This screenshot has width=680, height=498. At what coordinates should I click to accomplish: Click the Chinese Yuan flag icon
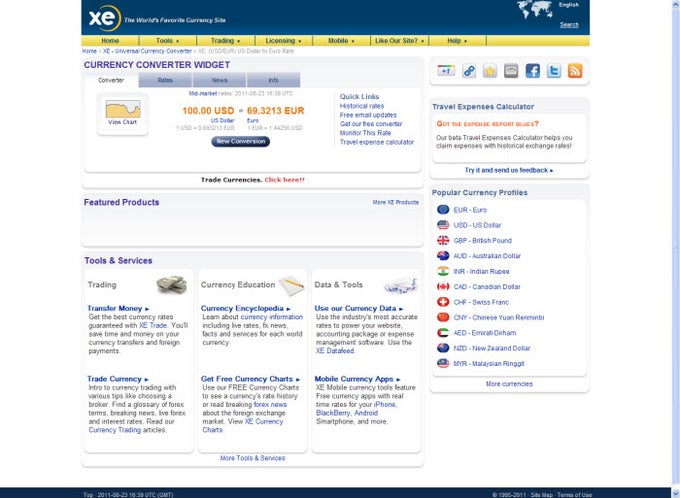[x=443, y=317]
